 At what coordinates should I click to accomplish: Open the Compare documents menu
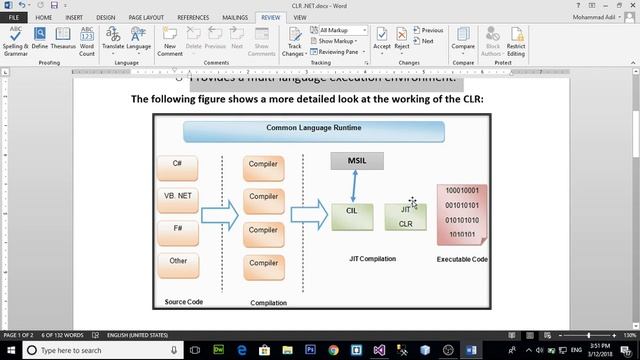[463, 41]
